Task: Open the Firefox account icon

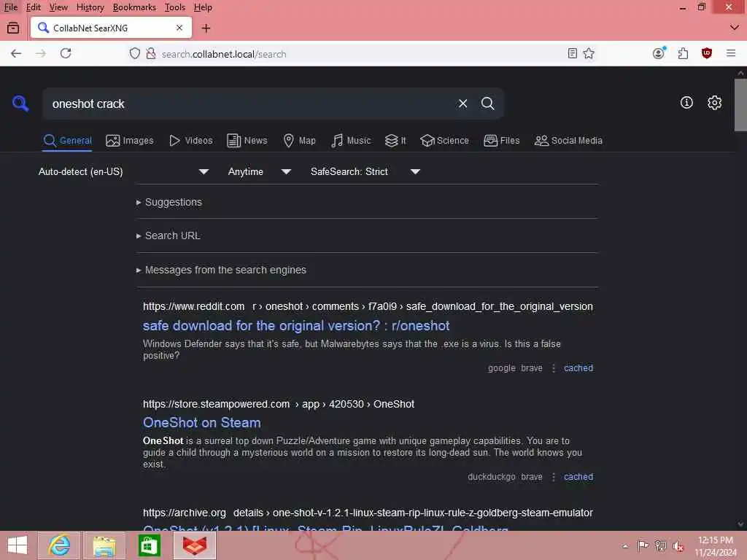Action: [x=659, y=52]
